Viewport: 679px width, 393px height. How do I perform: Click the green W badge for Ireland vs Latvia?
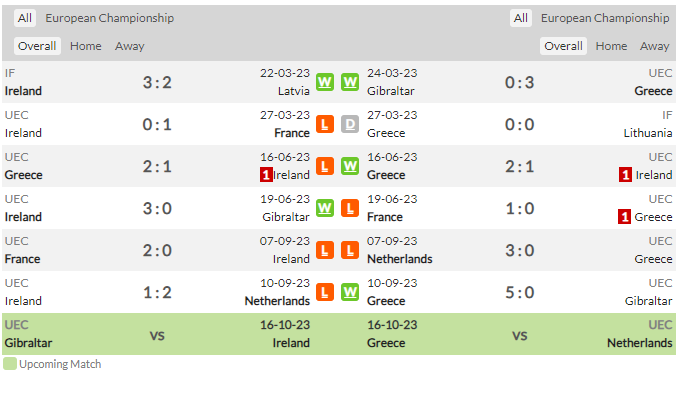(x=325, y=82)
